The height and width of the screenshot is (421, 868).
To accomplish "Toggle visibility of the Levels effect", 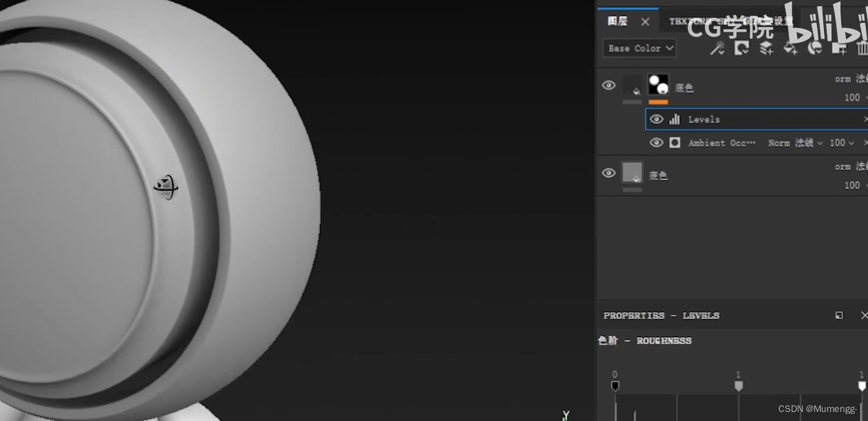I will (x=657, y=119).
